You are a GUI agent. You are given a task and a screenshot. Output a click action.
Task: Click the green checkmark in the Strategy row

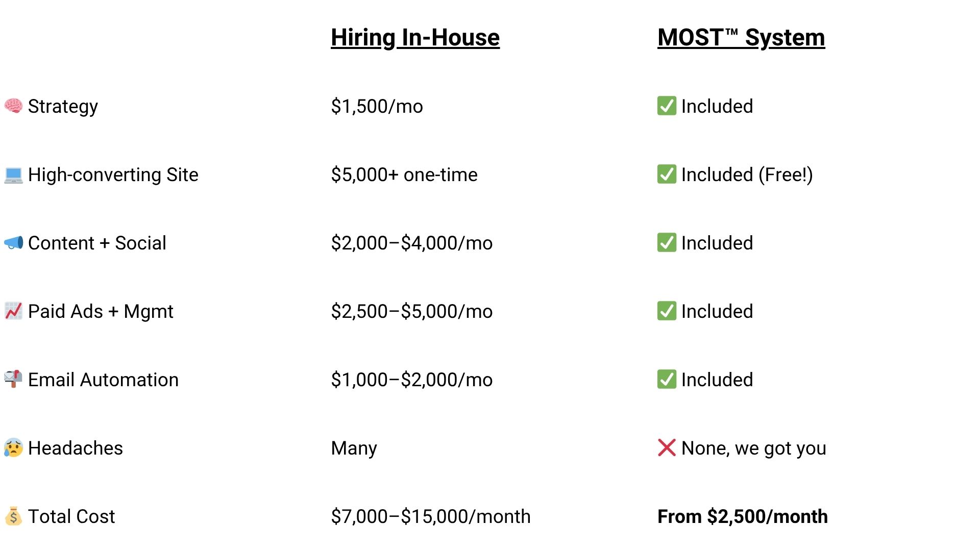pos(667,106)
